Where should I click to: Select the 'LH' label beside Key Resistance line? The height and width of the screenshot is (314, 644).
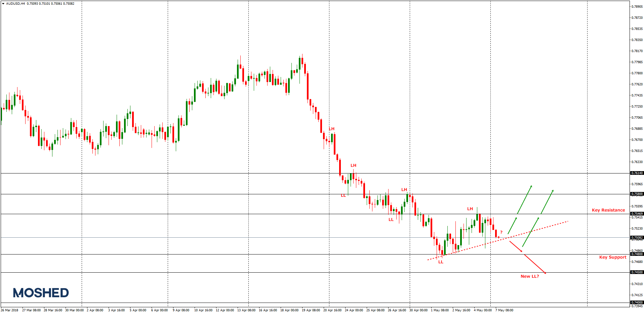pos(470,209)
